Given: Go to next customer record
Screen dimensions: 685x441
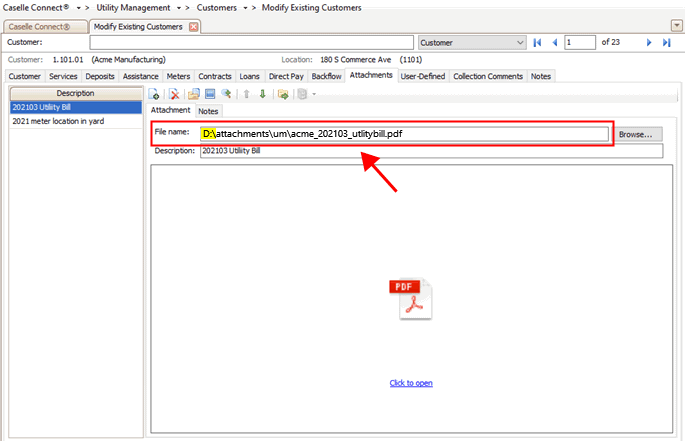Looking at the screenshot, I should 649,42.
